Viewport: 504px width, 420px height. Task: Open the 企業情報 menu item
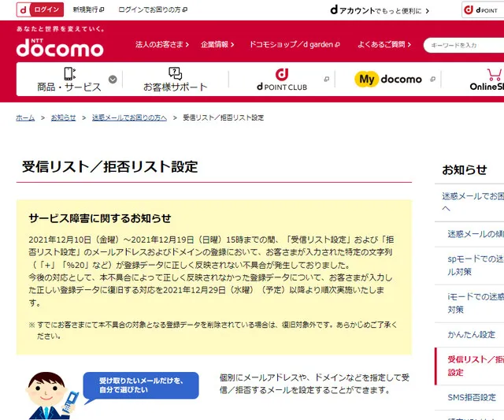217,44
